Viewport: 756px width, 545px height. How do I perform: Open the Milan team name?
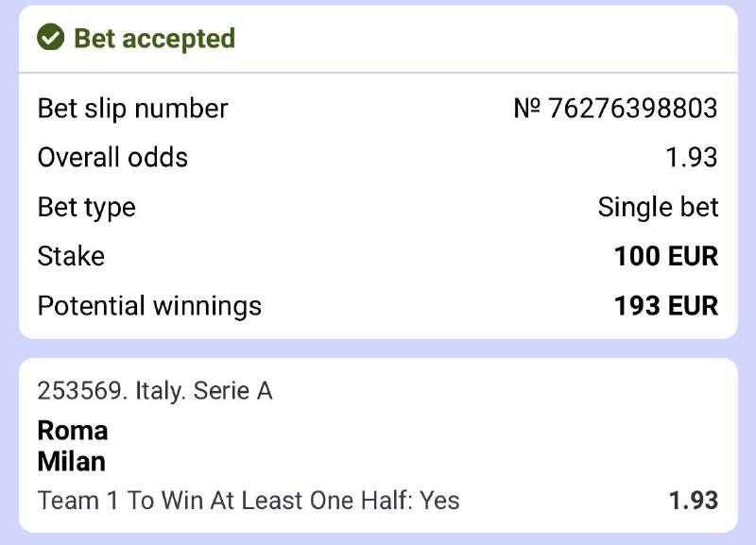pyautogui.click(x=72, y=462)
